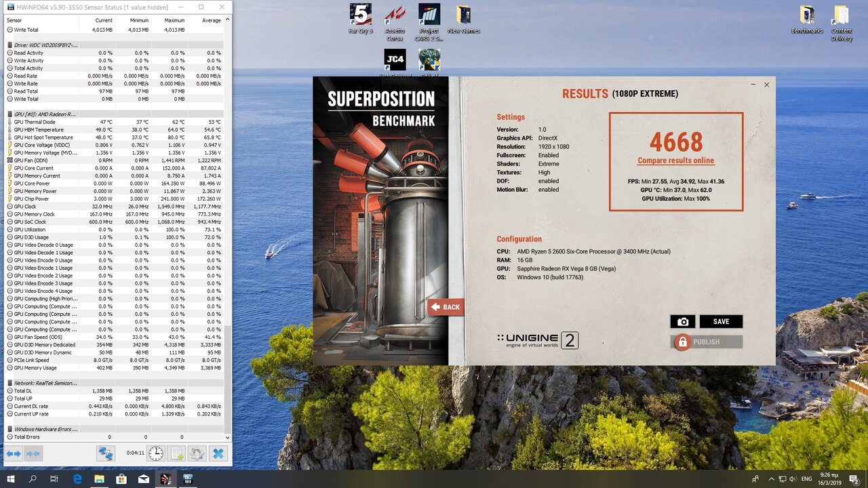This screenshot has width=868, height=488.
Task: Click the Sensor column header
Action: [41, 20]
